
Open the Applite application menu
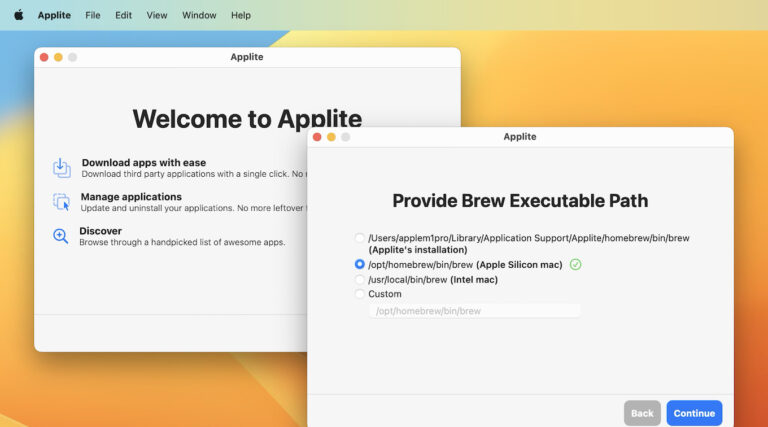point(54,15)
